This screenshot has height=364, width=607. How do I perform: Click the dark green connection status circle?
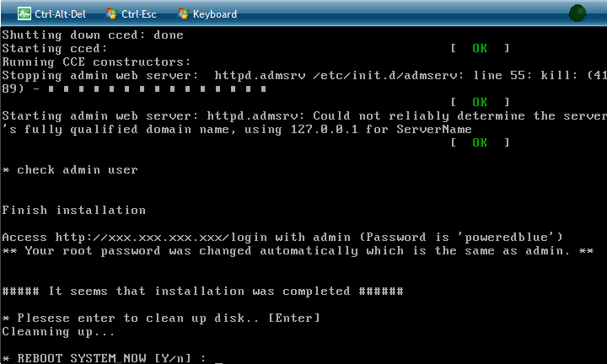pyautogui.click(x=577, y=13)
